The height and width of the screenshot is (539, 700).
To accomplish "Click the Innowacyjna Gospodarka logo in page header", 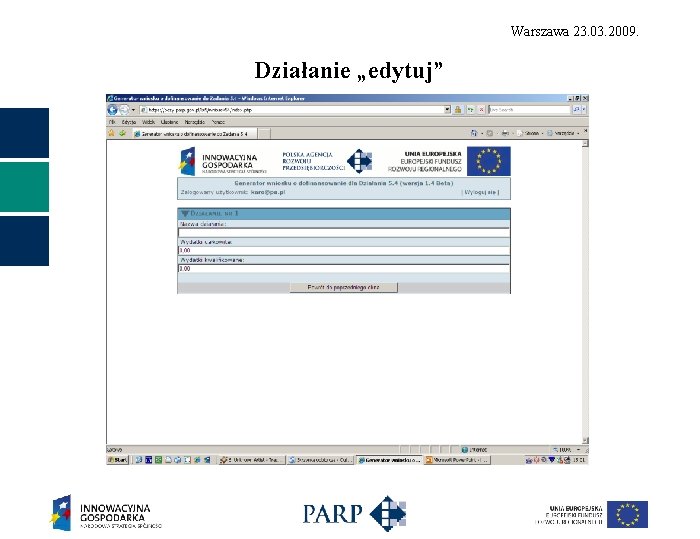I will click(222, 161).
